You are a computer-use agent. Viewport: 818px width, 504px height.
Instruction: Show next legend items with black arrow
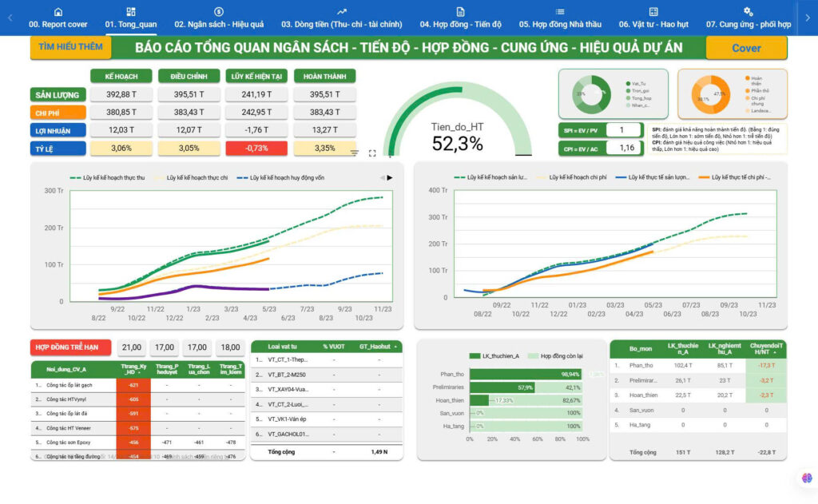[390, 178]
